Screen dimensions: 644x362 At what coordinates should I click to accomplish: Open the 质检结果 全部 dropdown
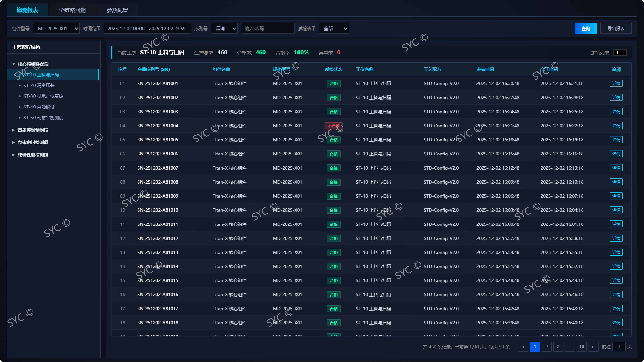[334, 29]
